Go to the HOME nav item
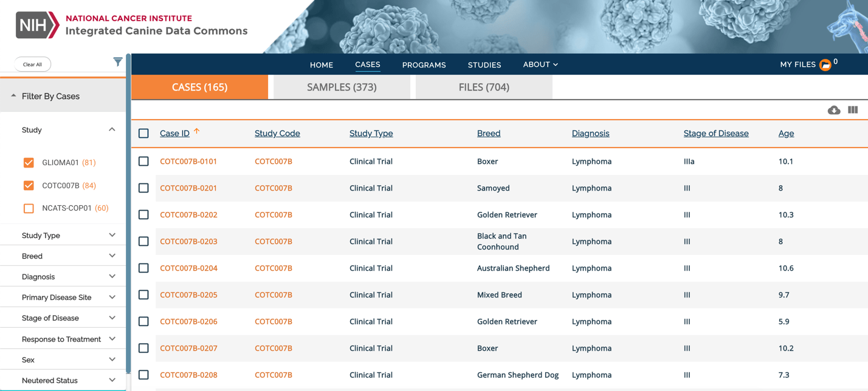868x391 pixels. click(x=322, y=65)
